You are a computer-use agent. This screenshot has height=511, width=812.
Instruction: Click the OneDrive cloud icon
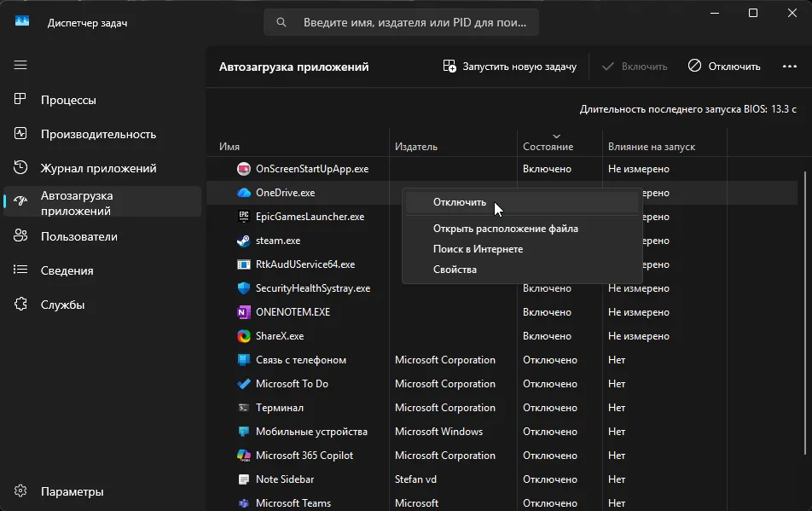pyautogui.click(x=243, y=193)
